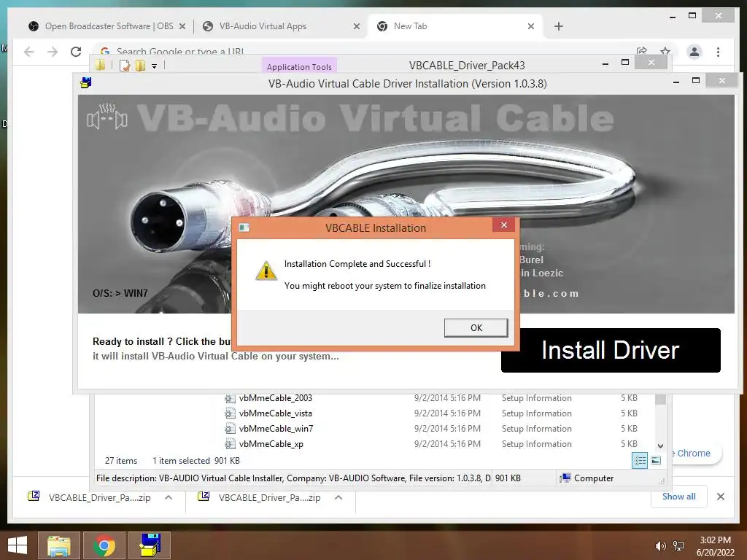Click the installer window's title bar icon
This screenshot has width=747, height=560.
pos(86,83)
